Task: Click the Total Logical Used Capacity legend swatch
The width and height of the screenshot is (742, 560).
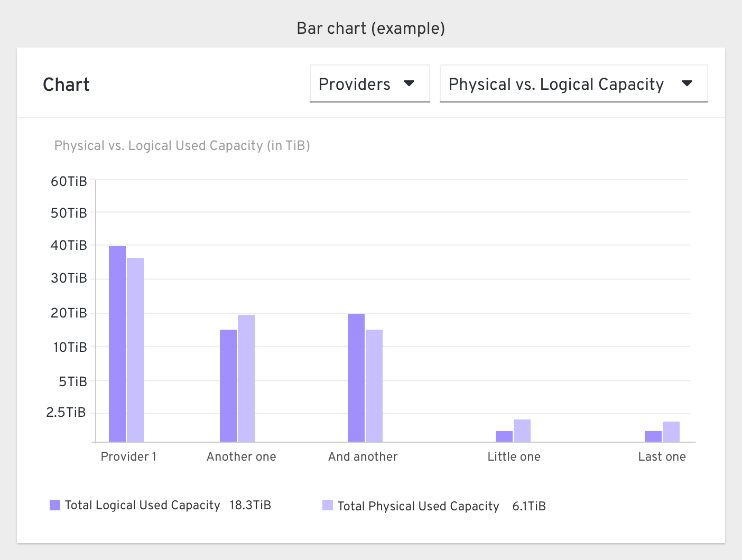Action: (55, 505)
